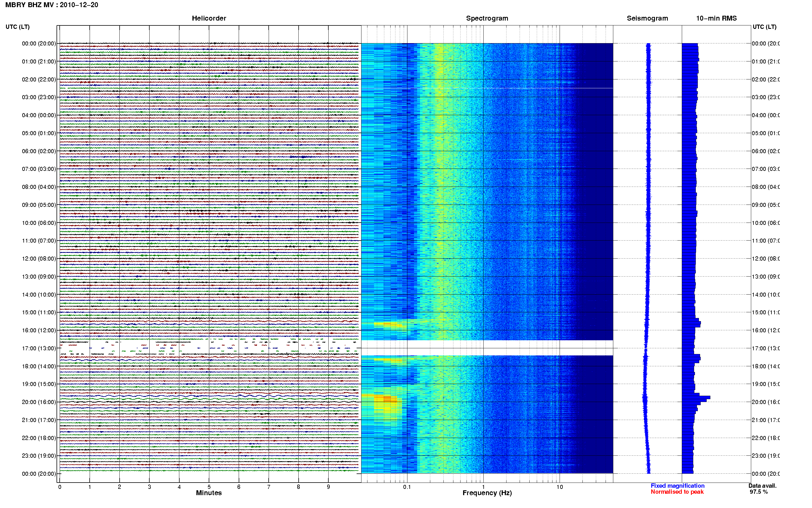Click the left 15:00 (11:00) time label
The height and width of the screenshot is (508, 812).
[39, 312]
